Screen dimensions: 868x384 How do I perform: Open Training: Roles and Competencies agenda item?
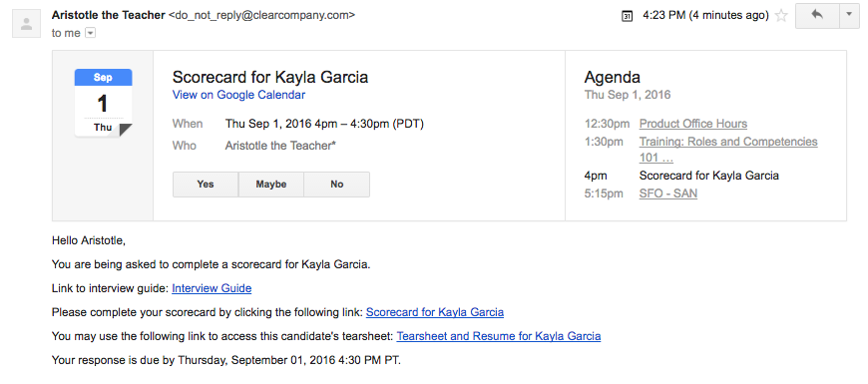[x=728, y=150]
